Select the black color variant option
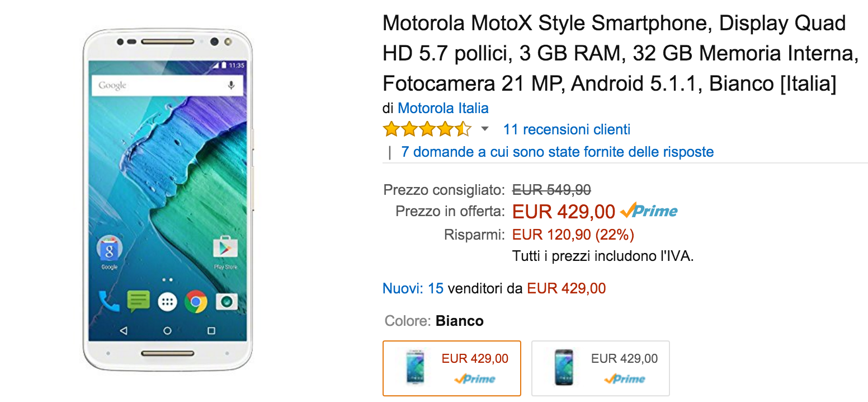This screenshot has height=402, width=868. (x=600, y=368)
